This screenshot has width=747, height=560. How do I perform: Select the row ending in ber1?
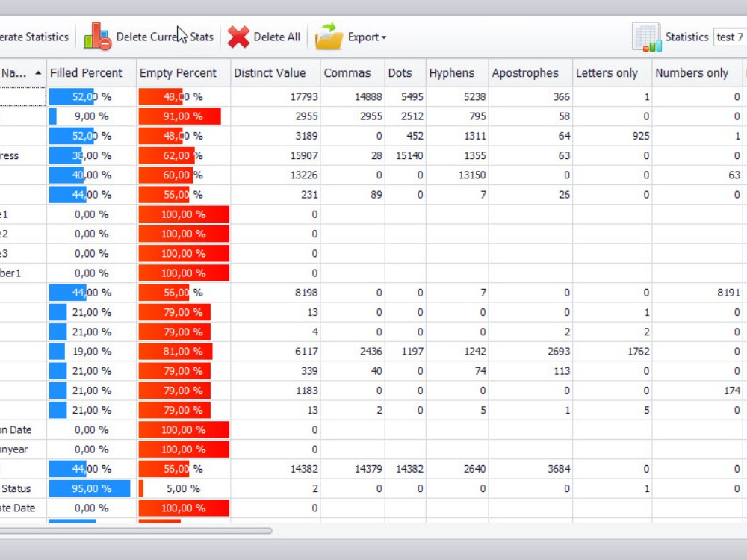pyautogui.click(x=373, y=273)
